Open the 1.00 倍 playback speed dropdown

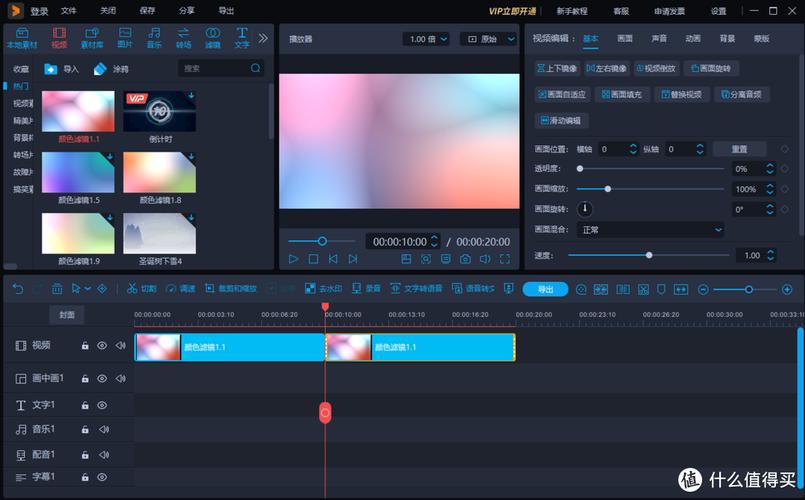[428, 39]
